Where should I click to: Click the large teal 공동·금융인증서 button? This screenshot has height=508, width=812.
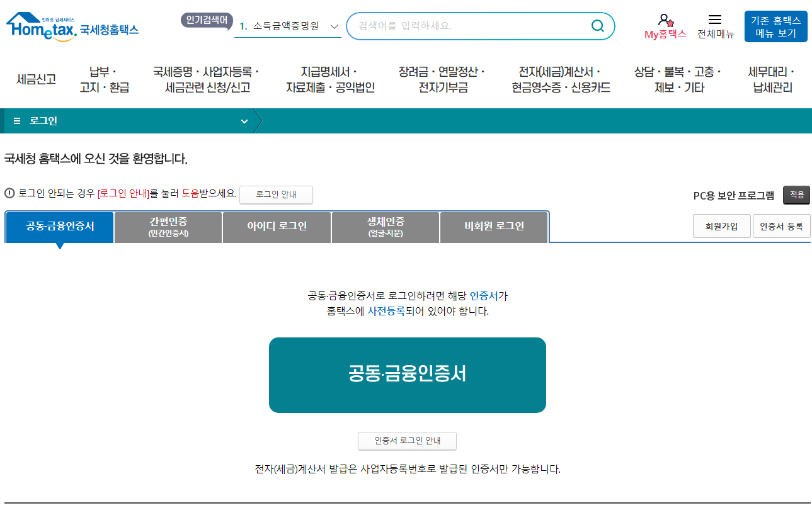pyautogui.click(x=408, y=375)
